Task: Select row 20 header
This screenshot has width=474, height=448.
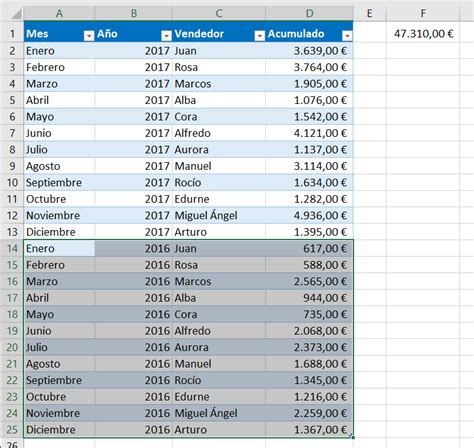Action: [12, 347]
